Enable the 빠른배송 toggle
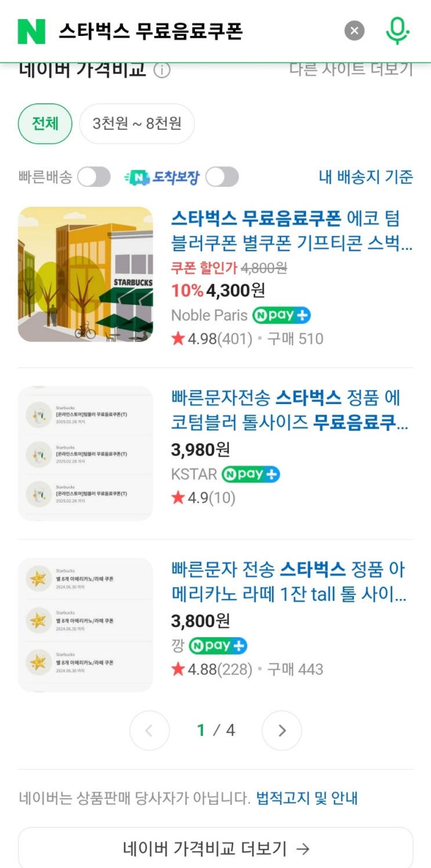 coord(94,177)
